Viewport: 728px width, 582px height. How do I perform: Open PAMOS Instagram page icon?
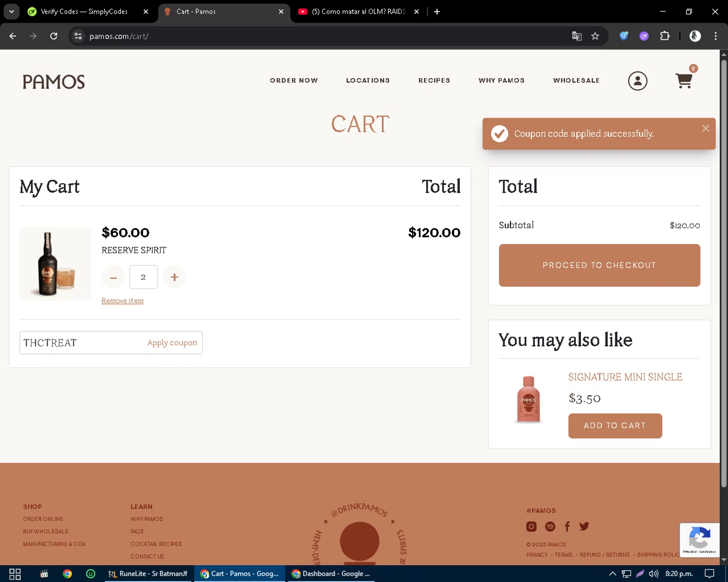click(531, 526)
